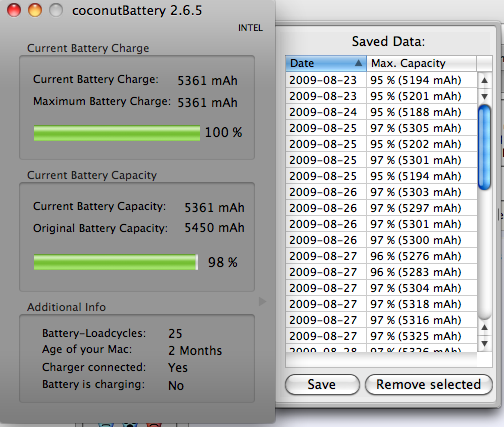Collapse the Saved Data drawer triangle
The height and width of the screenshot is (427, 504).
(262, 301)
